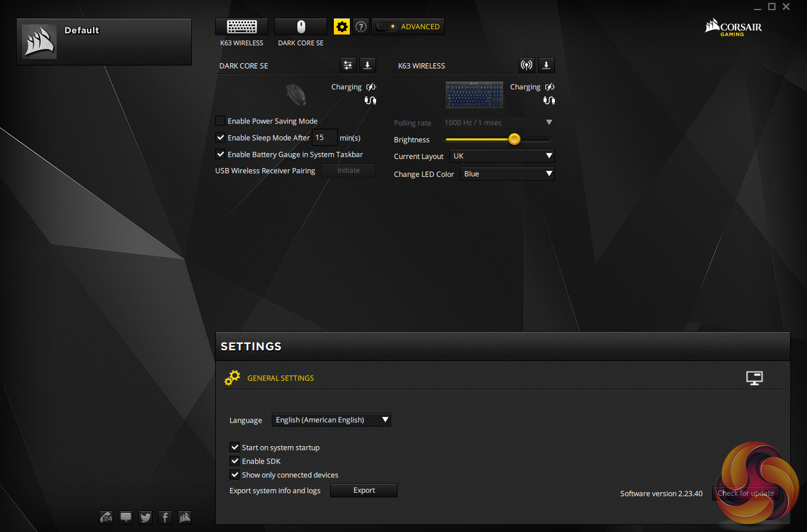
Task: Open the monitor display settings icon
Action: pyautogui.click(x=755, y=378)
